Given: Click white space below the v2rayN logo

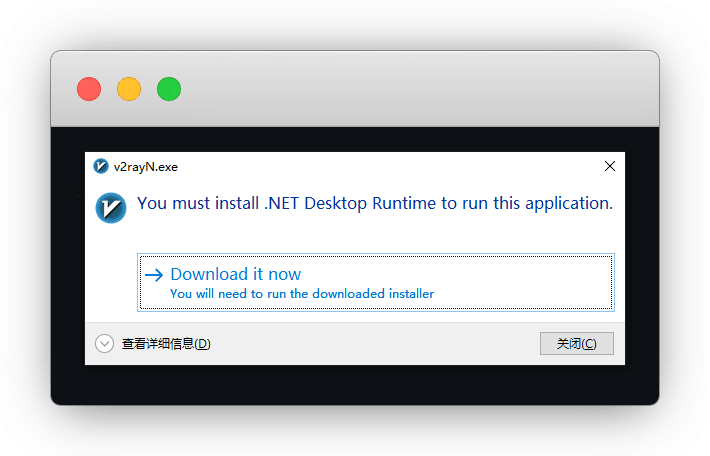Looking at the screenshot, I should (x=111, y=272).
